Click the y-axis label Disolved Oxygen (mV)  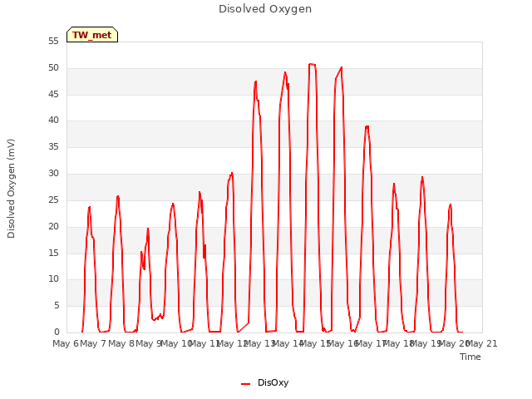11,189
